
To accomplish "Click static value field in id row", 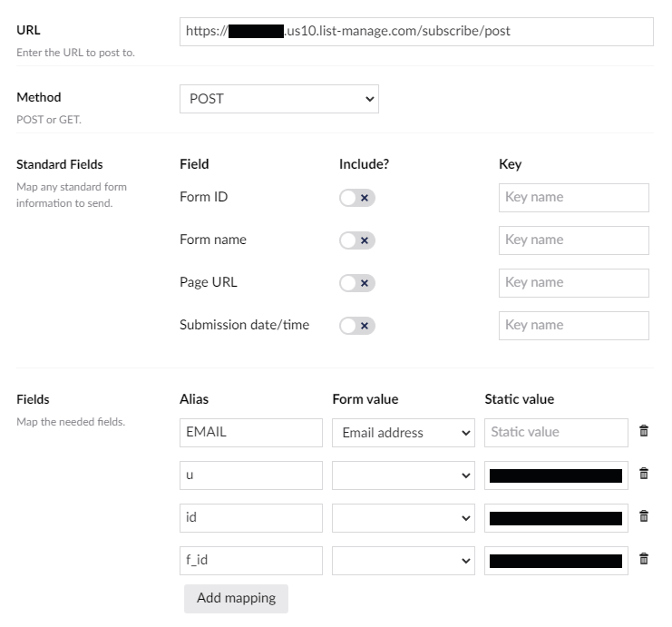I will click(x=556, y=518).
